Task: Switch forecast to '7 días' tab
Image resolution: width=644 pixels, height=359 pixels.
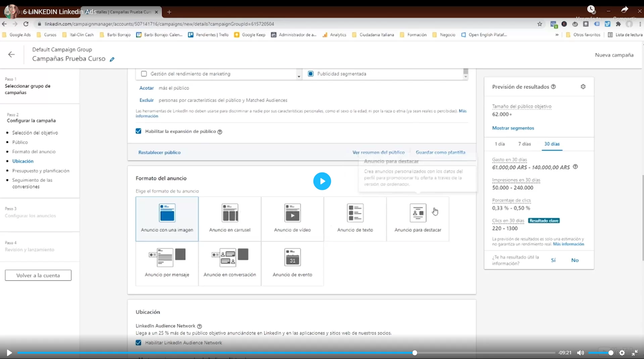Action: click(x=525, y=144)
